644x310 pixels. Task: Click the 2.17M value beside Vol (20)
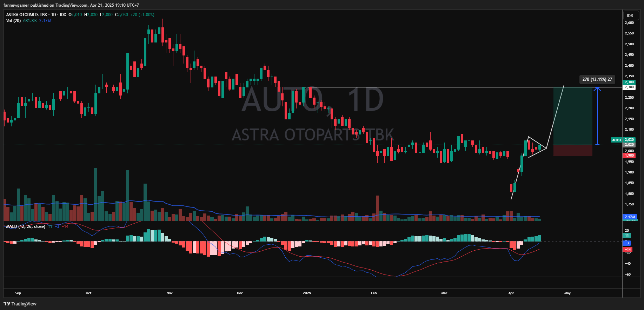point(45,21)
